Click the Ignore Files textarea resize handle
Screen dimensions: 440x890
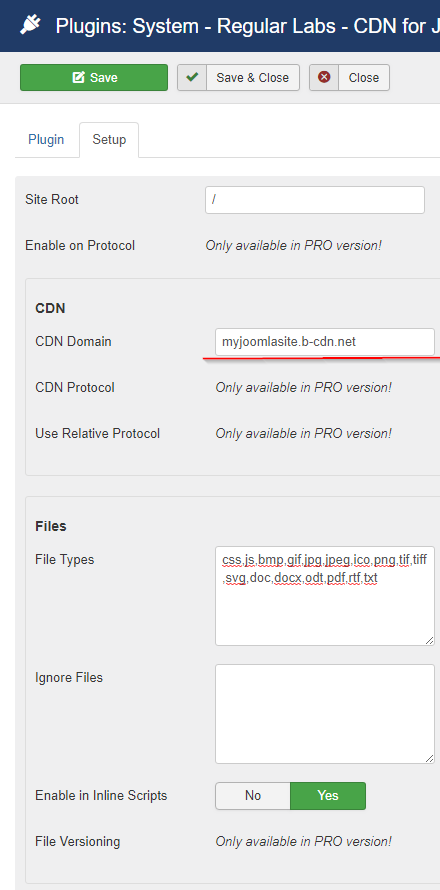[x=430, y=758]
